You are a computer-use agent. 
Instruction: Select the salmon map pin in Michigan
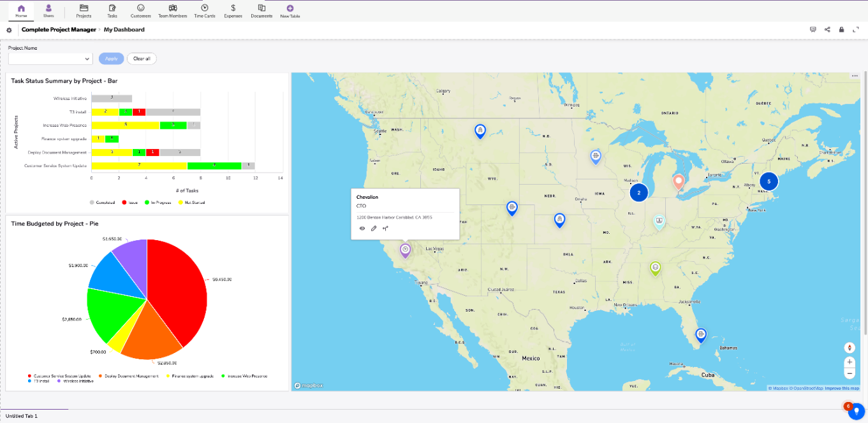click(679, 182)
